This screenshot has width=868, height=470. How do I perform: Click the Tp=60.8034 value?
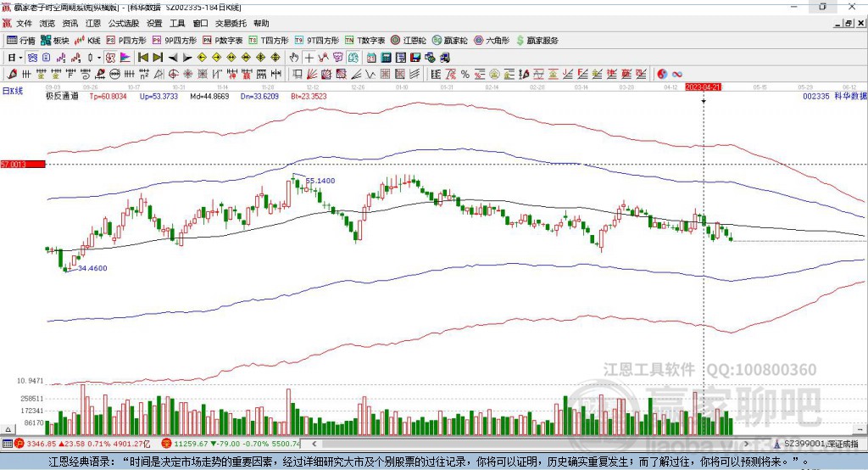pos(108,96)
